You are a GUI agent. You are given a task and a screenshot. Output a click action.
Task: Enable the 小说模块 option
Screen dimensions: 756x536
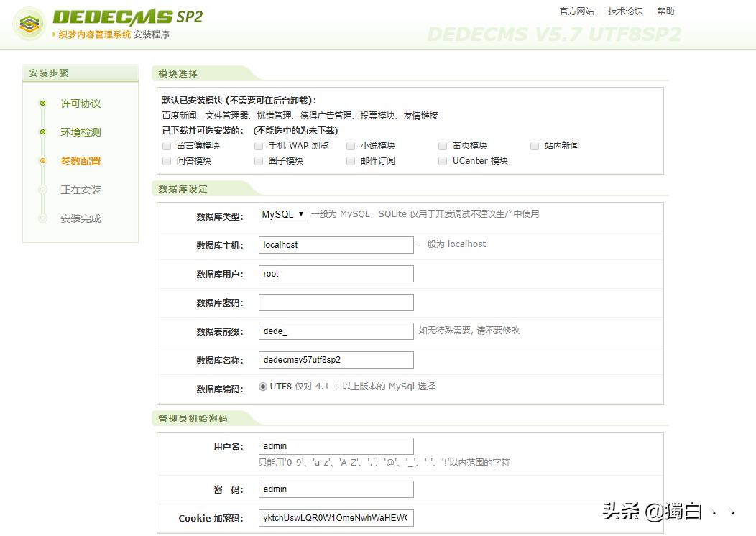click(350, 145)
